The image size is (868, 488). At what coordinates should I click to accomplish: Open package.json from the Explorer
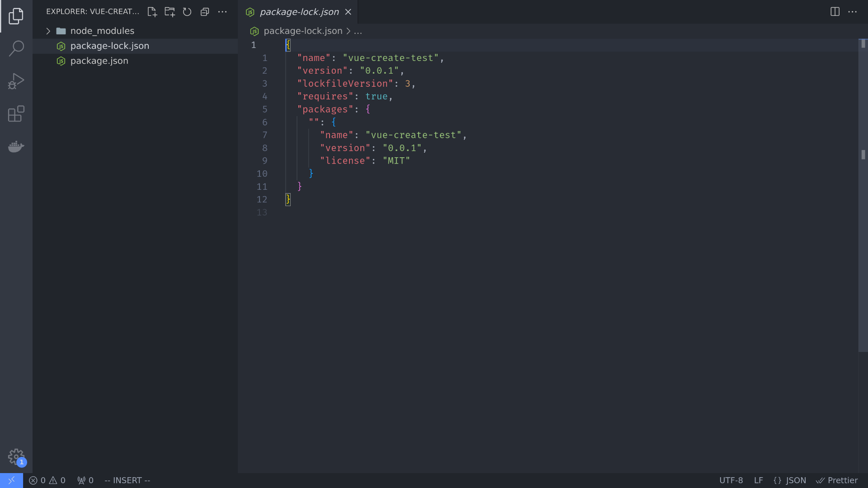(x=99, y=61)
